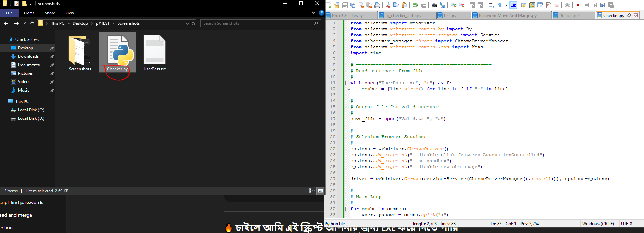This screenshot has height=233, width=644.
Task: Click the Find binoculars icon
Action: (434, 5)
